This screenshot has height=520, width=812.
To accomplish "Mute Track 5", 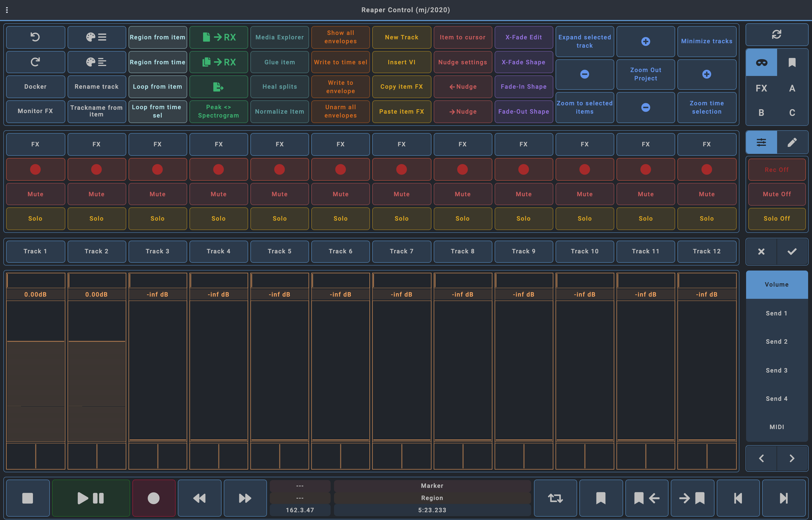I will pyautogui.click(x=279, y=194).
